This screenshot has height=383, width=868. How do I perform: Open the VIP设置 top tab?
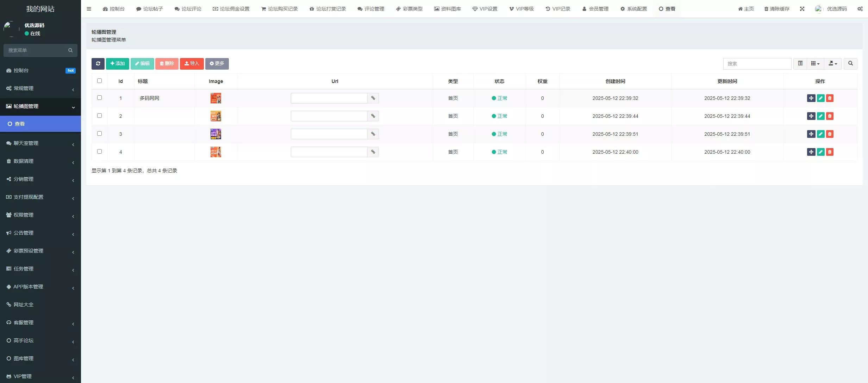[485, 9]
